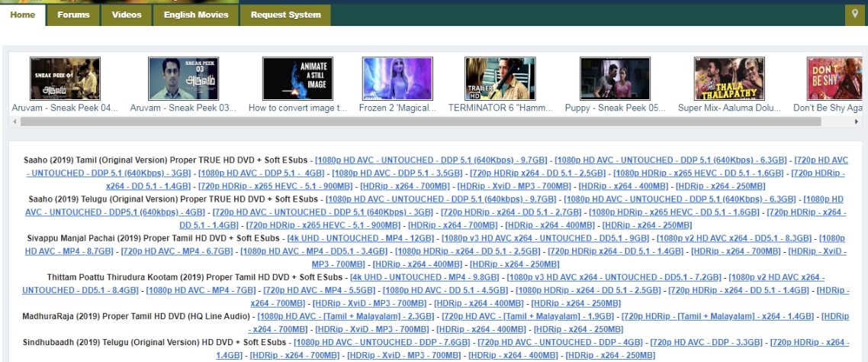This screenshot has height=362, width=868.
Task: Go to English Movies tab
Action: tap(196, 15)
